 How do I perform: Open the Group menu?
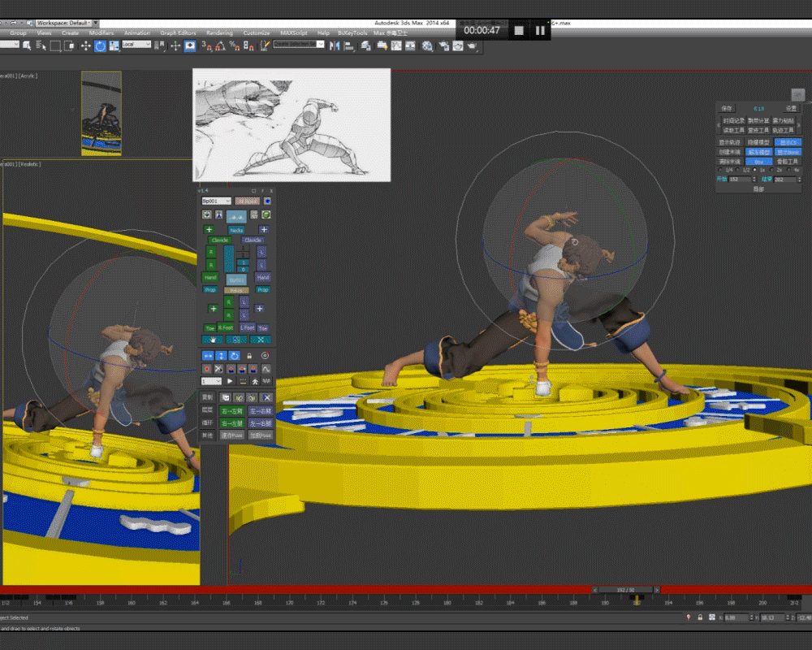point(18,33)
